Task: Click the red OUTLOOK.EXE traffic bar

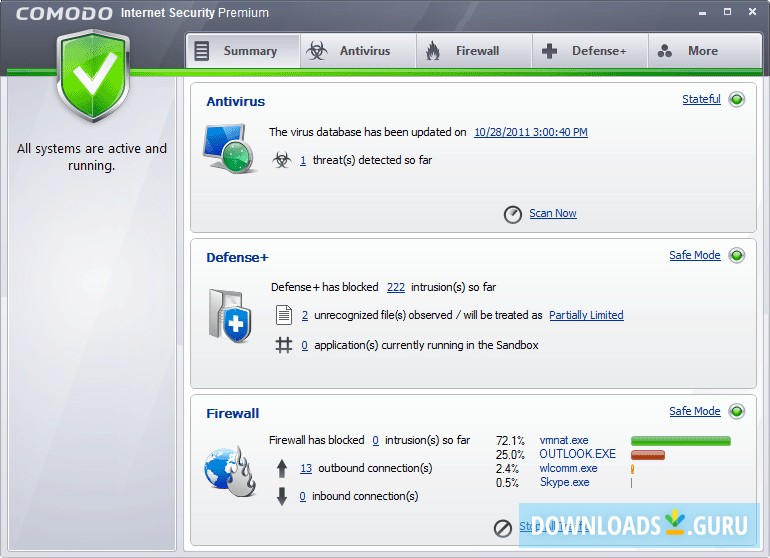Action: coord(648,455)
